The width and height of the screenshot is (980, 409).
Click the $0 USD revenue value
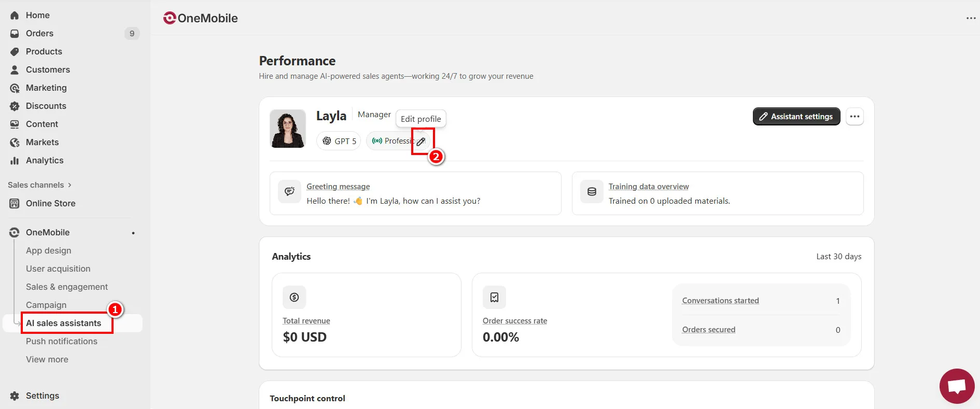click(305, 337)
